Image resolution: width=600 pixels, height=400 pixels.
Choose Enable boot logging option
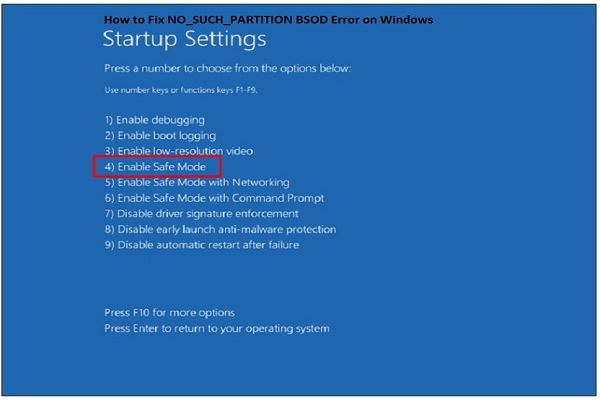pyautogui.click(x=160, y=135)
